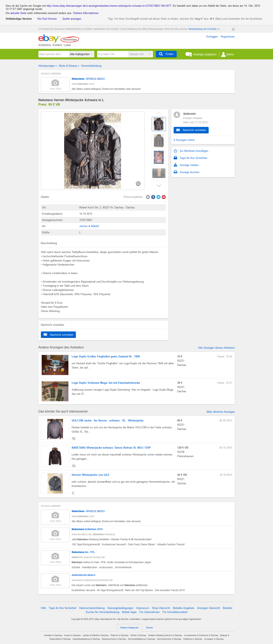Open Mehr ähnliche Anzeigen link
This screenshot has width=273, height=644.
tap(221, 412)
